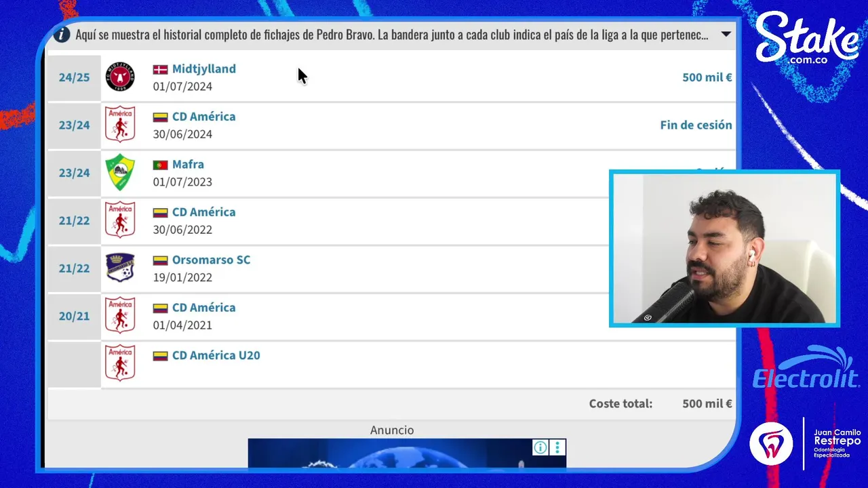Click the CD América crest dated 01/04/2021
The image size is (868, 488).
(x=120, y=315)
